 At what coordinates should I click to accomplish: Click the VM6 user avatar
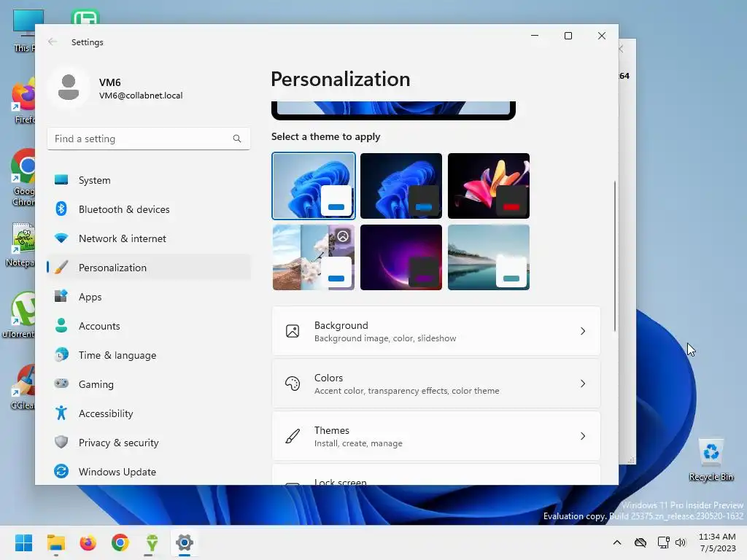(x=69, y=87)
